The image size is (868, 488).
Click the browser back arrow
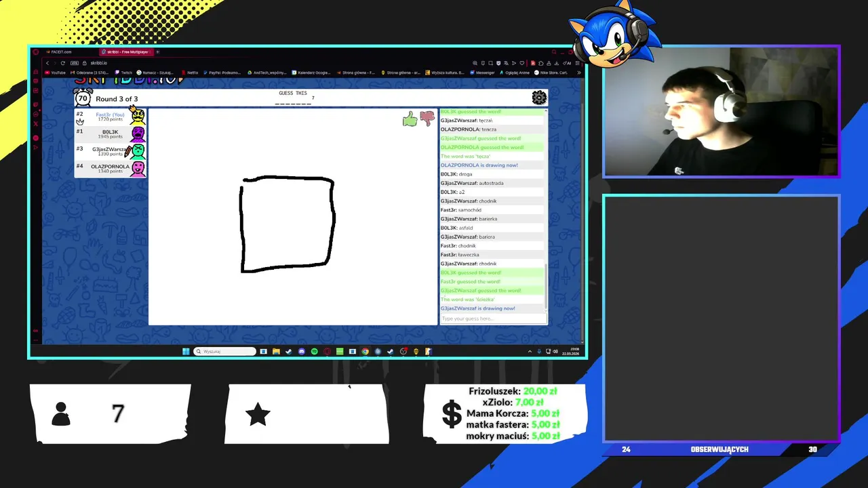47,63
